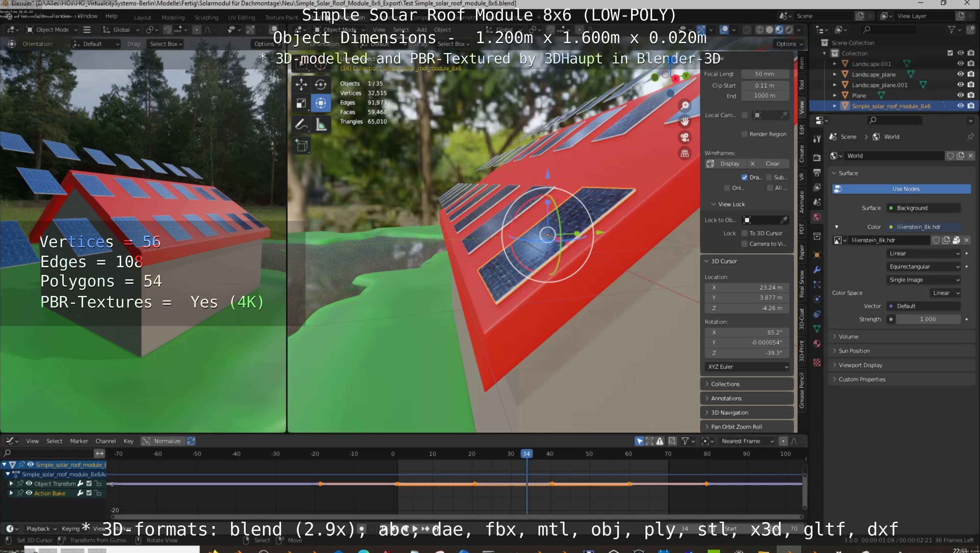Click current frame 34 marker

click(526, 453)
